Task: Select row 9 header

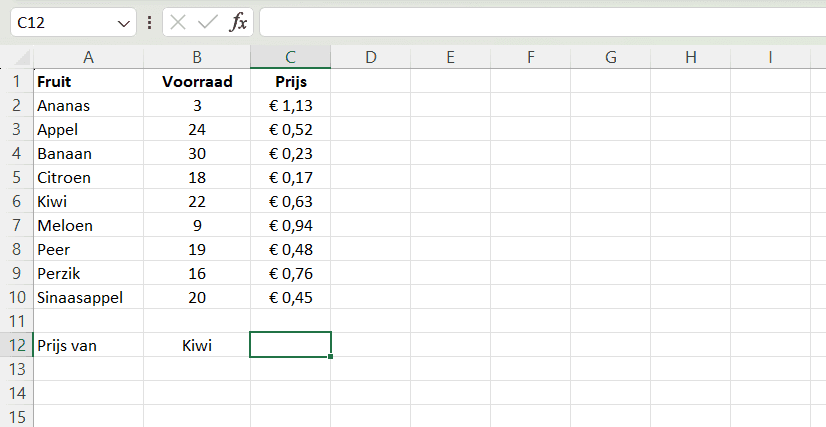Action: [16, 273]
